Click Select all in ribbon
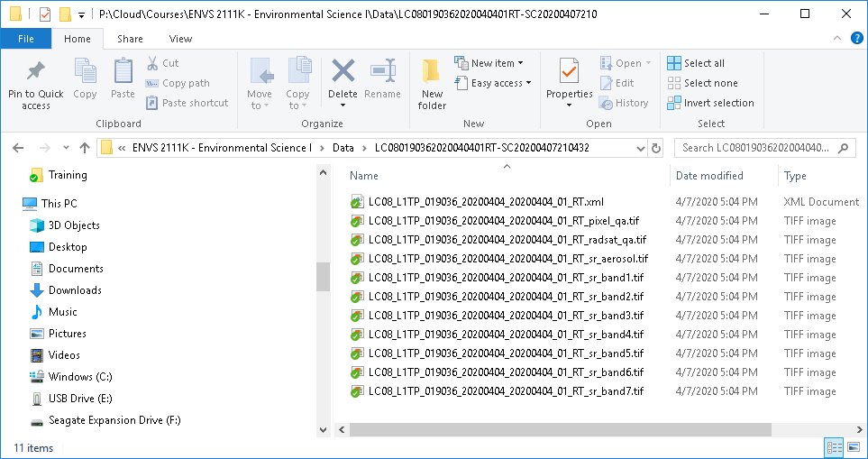 coord(696,63)
